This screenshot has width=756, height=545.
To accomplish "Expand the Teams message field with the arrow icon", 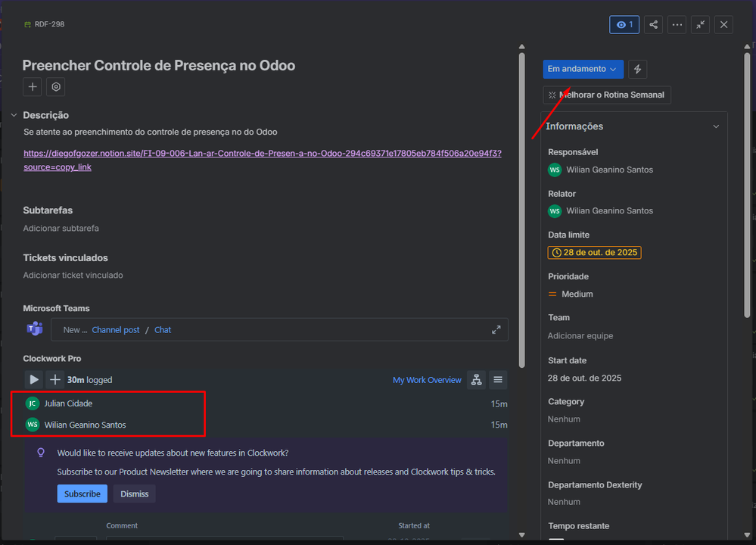I will (496, 329).
